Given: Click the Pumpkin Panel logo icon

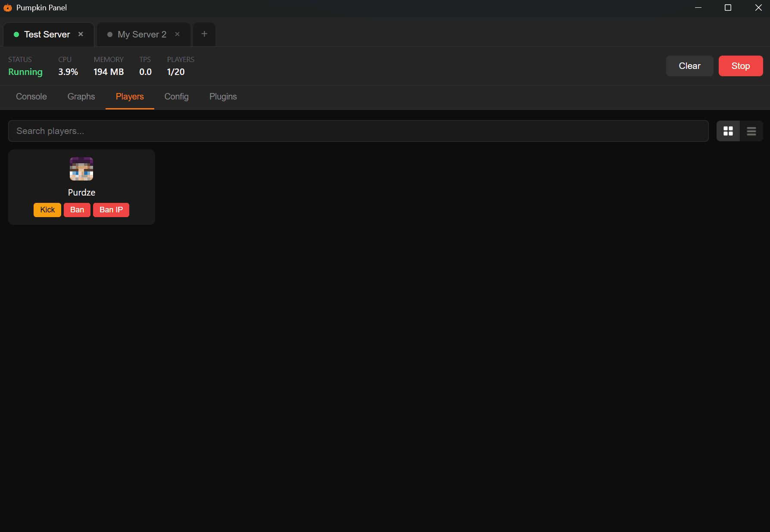Looking at the screenshot, I should pos(8,8).
